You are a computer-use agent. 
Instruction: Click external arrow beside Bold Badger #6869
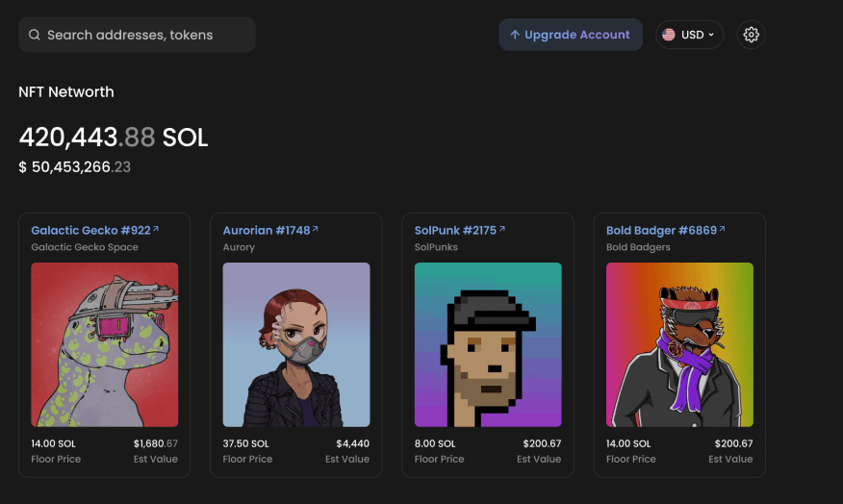[722, 228]
